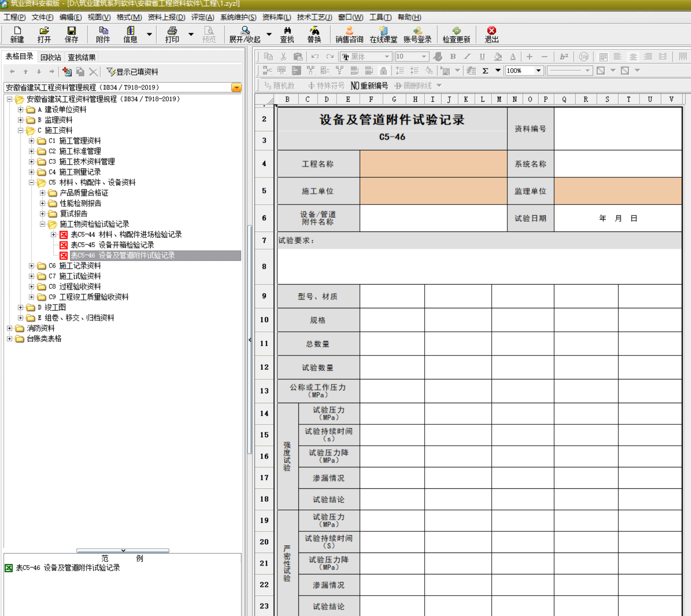
Task: Open 信息 (Info) from the toolbar
Action: pos(130,35)
